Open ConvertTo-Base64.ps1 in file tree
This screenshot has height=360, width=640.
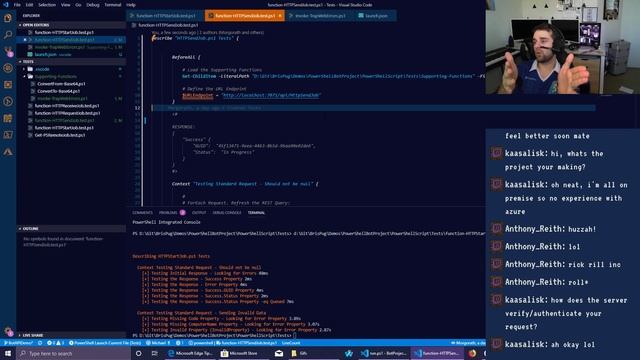tap(58, 91)
